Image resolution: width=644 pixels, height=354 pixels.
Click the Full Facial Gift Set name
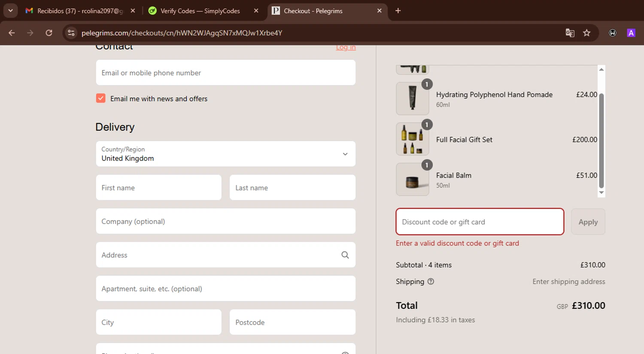464,139
